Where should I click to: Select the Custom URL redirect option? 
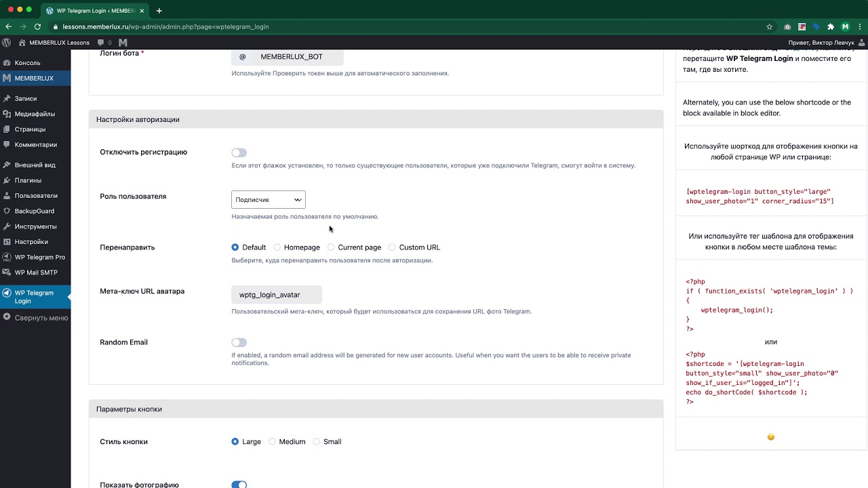click(x=392, y=247)
